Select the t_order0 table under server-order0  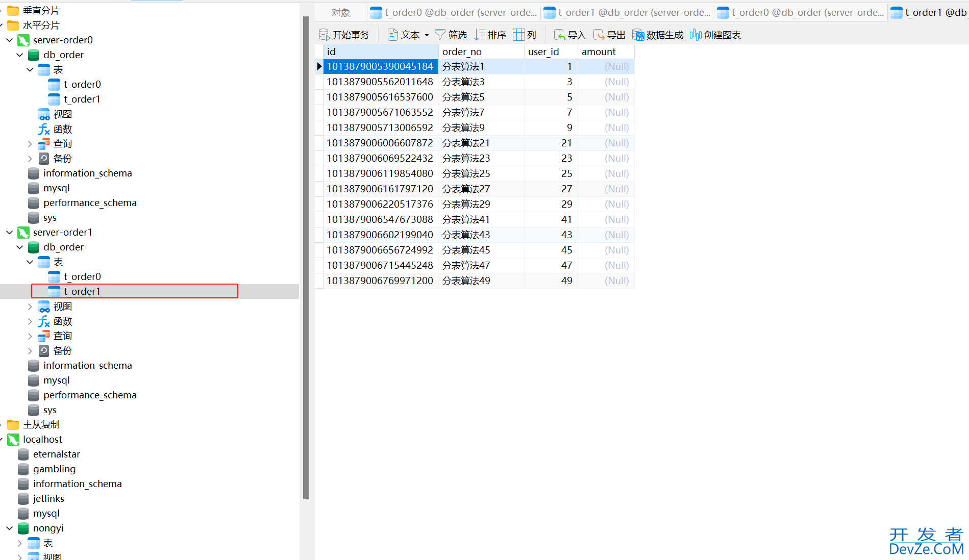(82, 84)
